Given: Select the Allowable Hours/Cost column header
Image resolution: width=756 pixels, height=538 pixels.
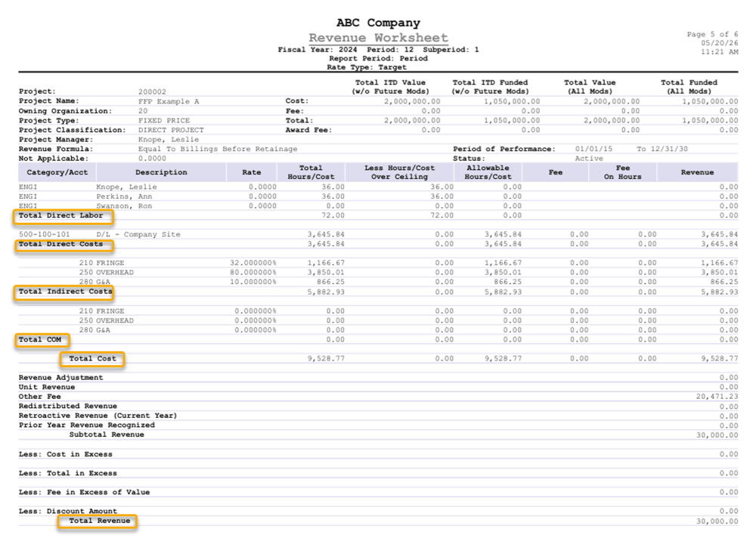Looking at the screenshot, I should tap(488, 172).
